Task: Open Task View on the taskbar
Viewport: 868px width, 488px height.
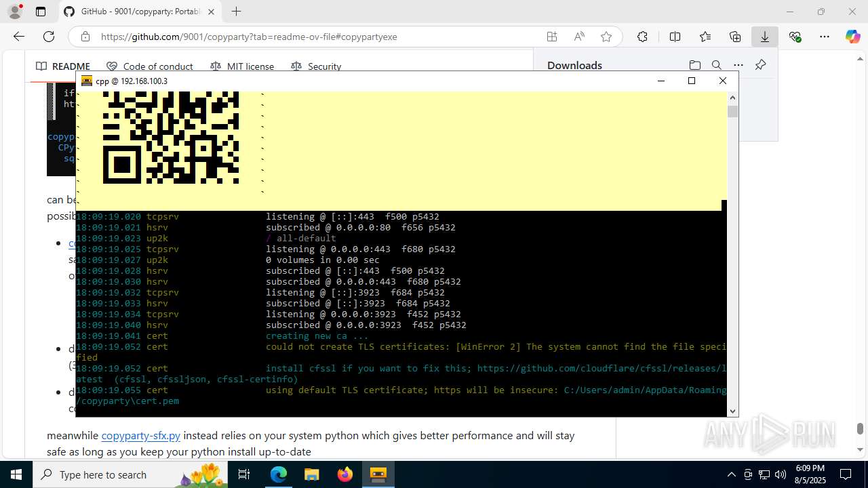Action: pos(244,474)
